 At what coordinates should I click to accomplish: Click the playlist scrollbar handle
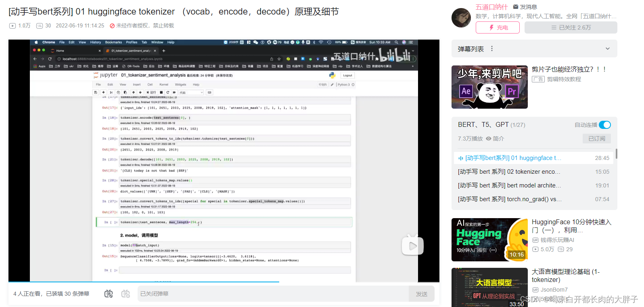point(617,154)
